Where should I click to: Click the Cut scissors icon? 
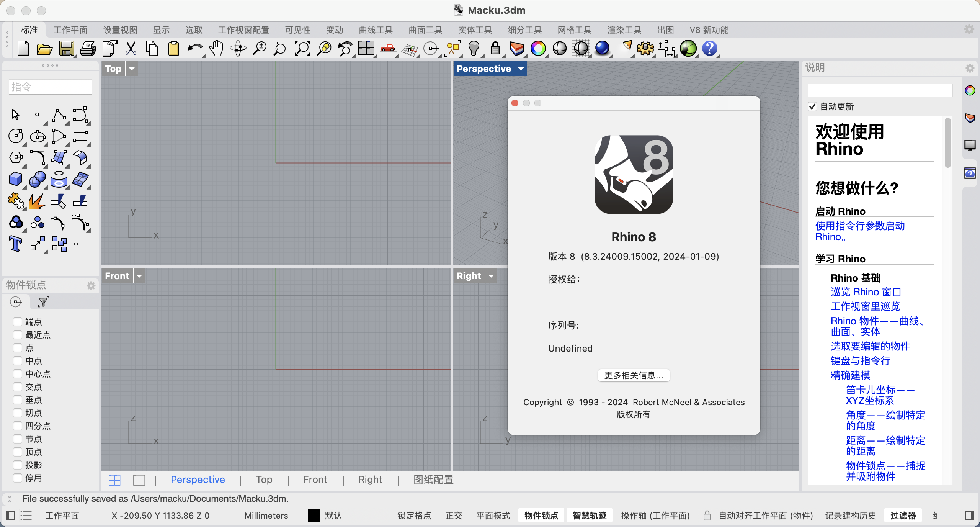tap(131, 49)
